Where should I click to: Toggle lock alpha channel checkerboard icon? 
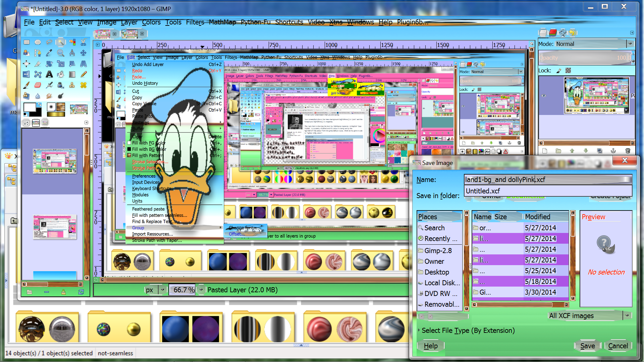pyautogui.click(x=568, y=71)
